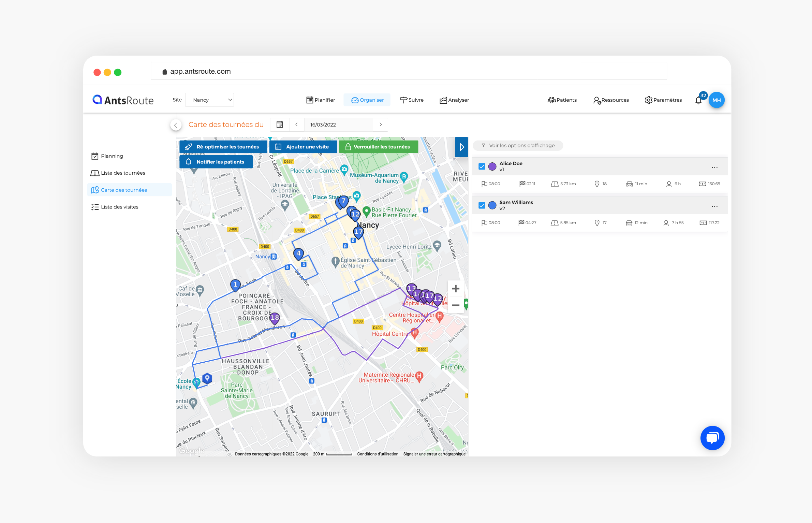The image size is (812, 523).
Task: Click the date field 16/03/2022
Action: 338,125
